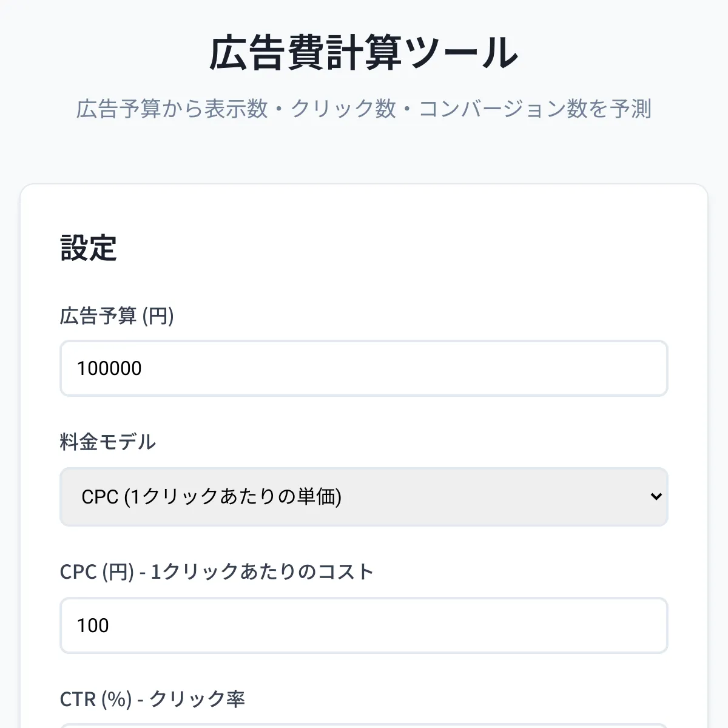728x728 pixels.
Task: Click the 設定 settings heading
Action: 87,248
